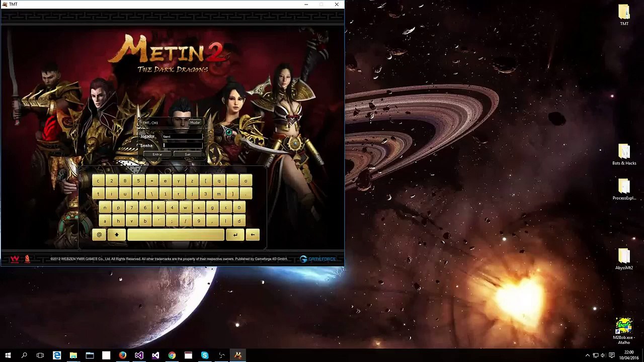644x362 pixels.
Task: Select the Bots & Hacks desktop folder
Action: click(624, 155)
